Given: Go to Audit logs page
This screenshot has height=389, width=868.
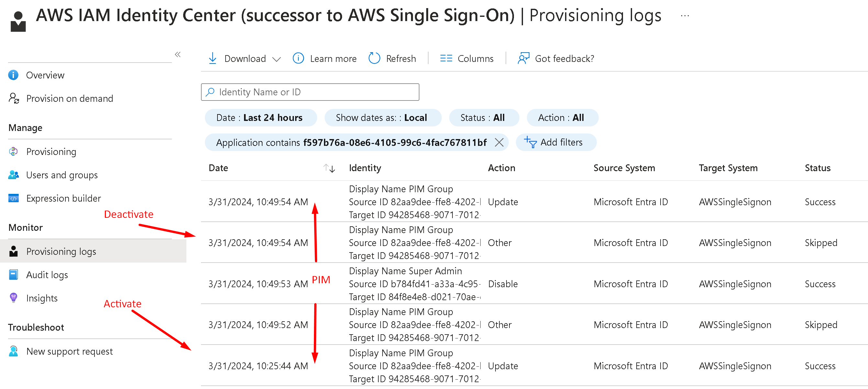Looking at the screenshot, I should (x=47, y=275).
